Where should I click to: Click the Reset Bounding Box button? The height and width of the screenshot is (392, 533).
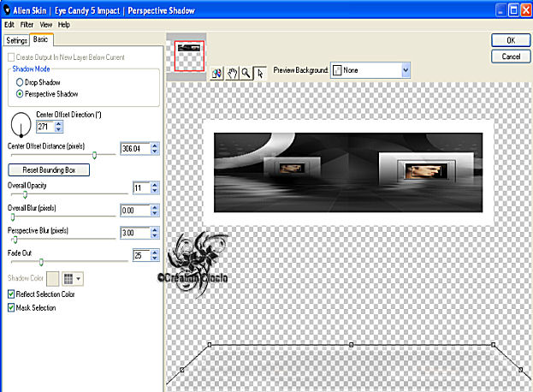click(x=49, y=170)
